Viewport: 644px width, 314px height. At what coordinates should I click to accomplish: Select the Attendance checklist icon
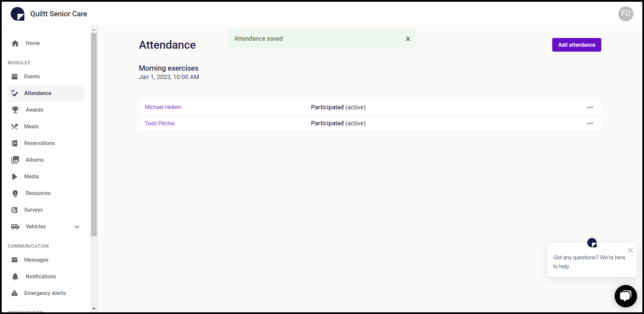point(15,93)
